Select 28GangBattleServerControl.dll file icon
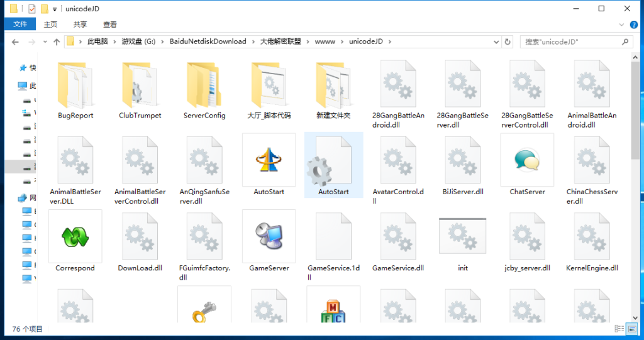 click(x=527, y=84)
